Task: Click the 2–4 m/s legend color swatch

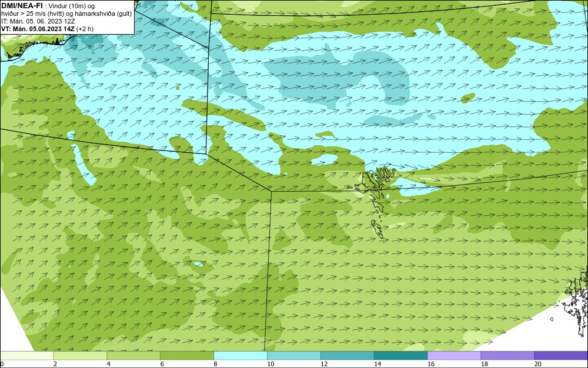Action: point(80,356)
